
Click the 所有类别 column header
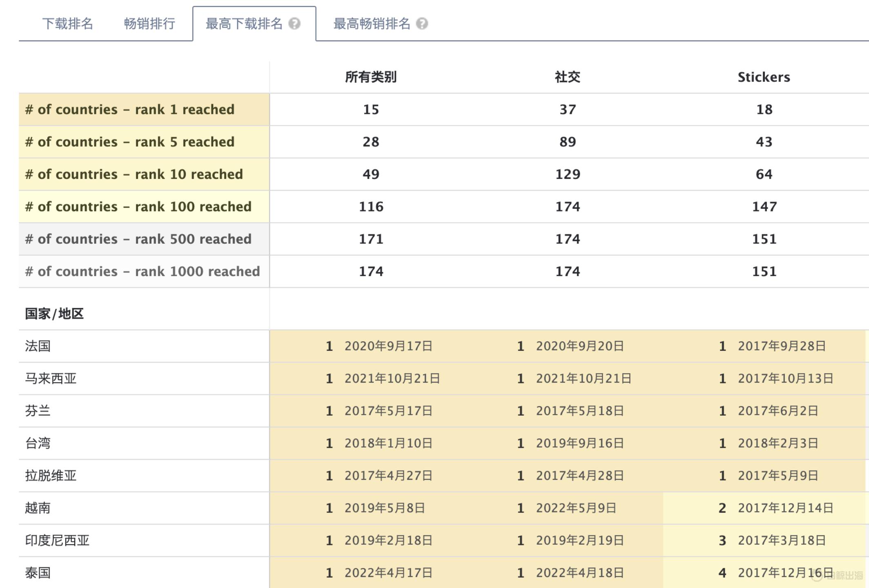371,77
